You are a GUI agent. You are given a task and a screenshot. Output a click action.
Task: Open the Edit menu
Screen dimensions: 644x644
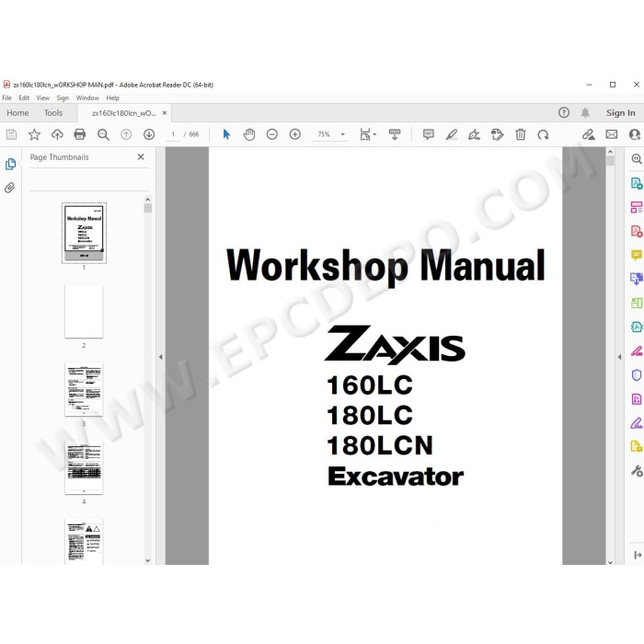[x=24, y=98]
